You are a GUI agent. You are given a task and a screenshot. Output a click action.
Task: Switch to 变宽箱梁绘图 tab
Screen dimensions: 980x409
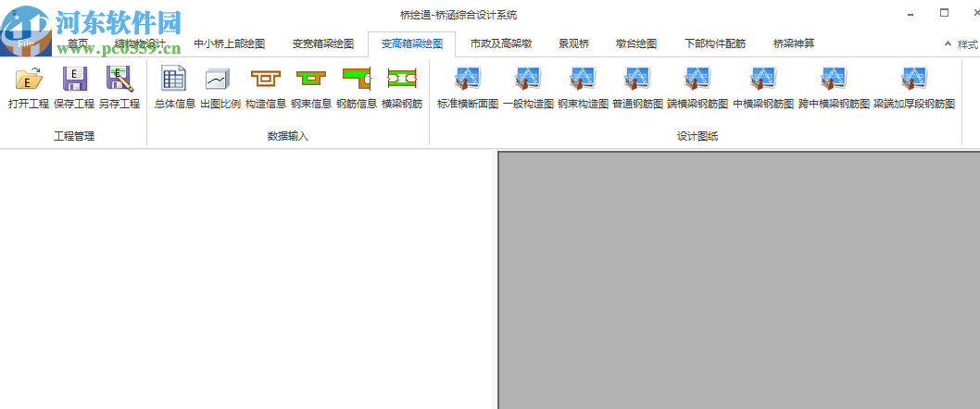(323, 43)
